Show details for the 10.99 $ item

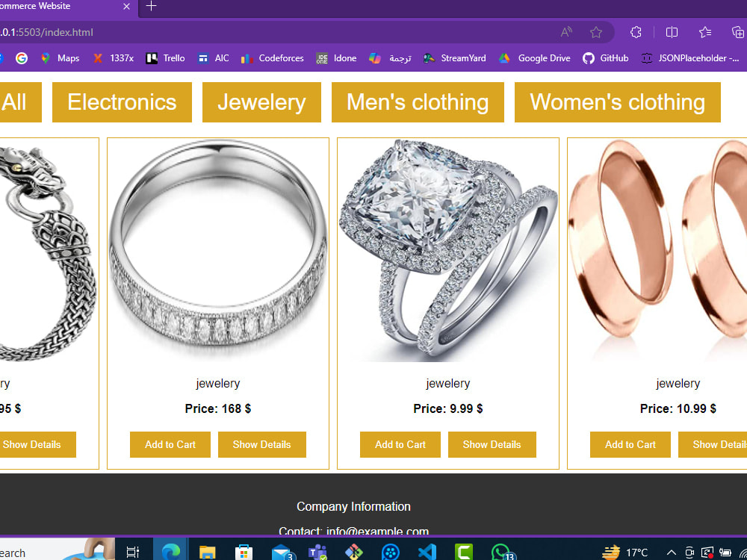[x=713, y=445]
